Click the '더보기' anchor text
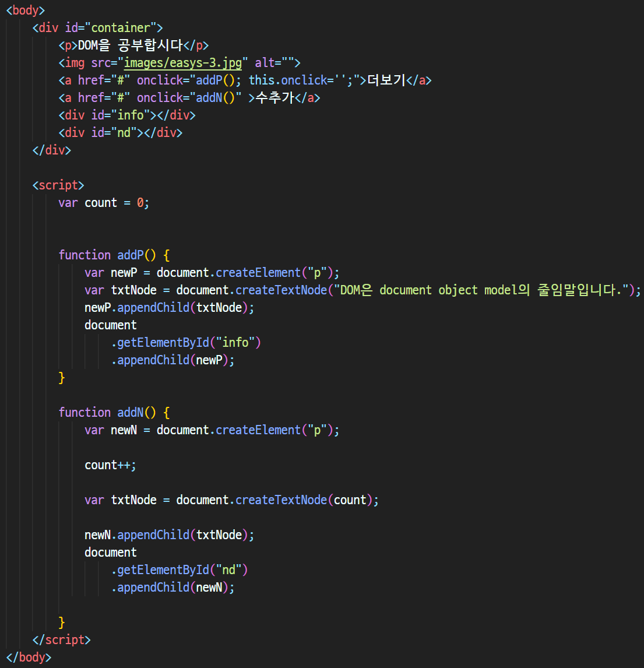The width and height of the screenshot is (644, 668). tap(386, 80)
